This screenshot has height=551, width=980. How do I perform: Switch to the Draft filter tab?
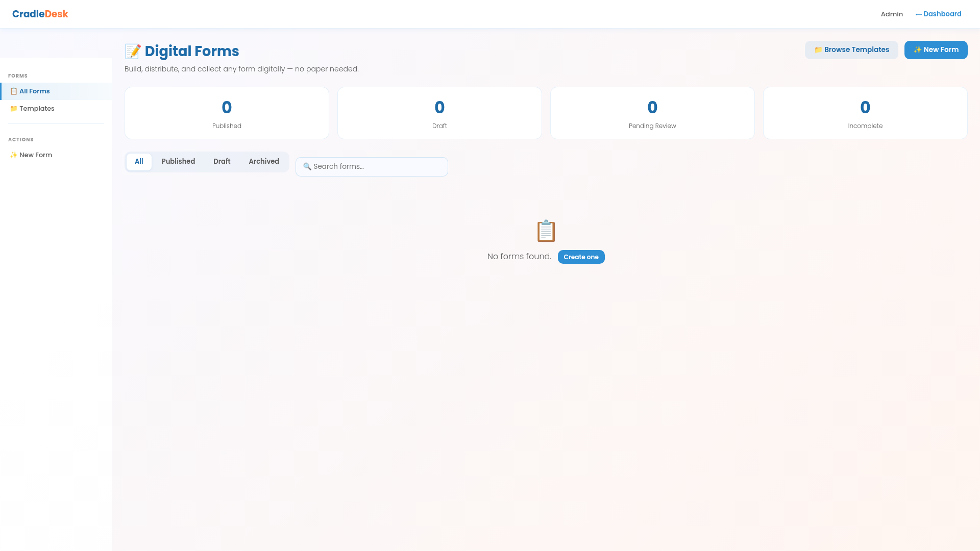coord(222,161)
